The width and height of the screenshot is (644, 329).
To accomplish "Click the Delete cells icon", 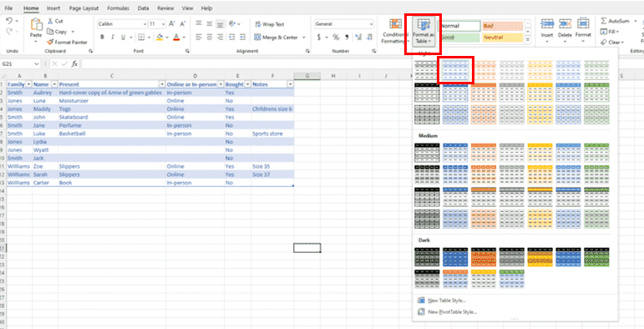I will (565, 23).
